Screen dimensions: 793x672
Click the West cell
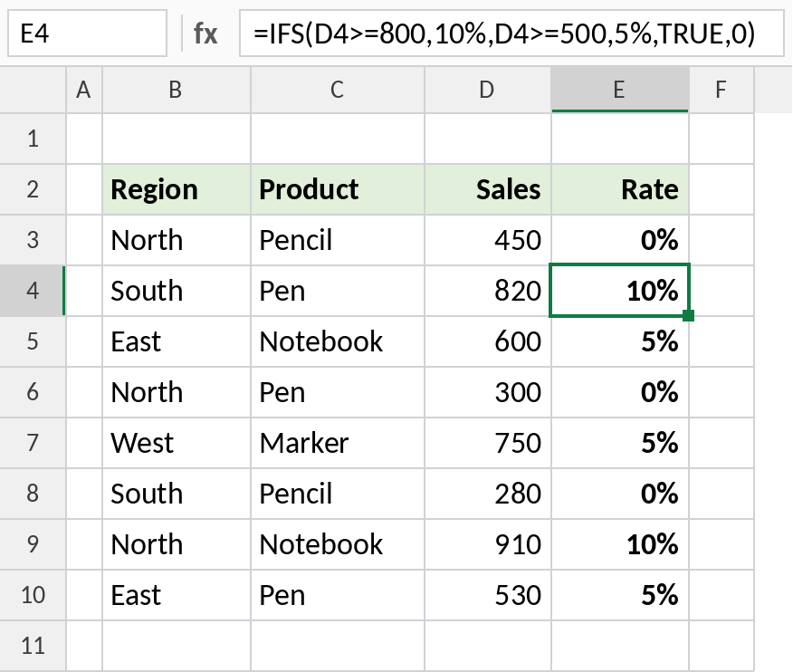(177, 443)
